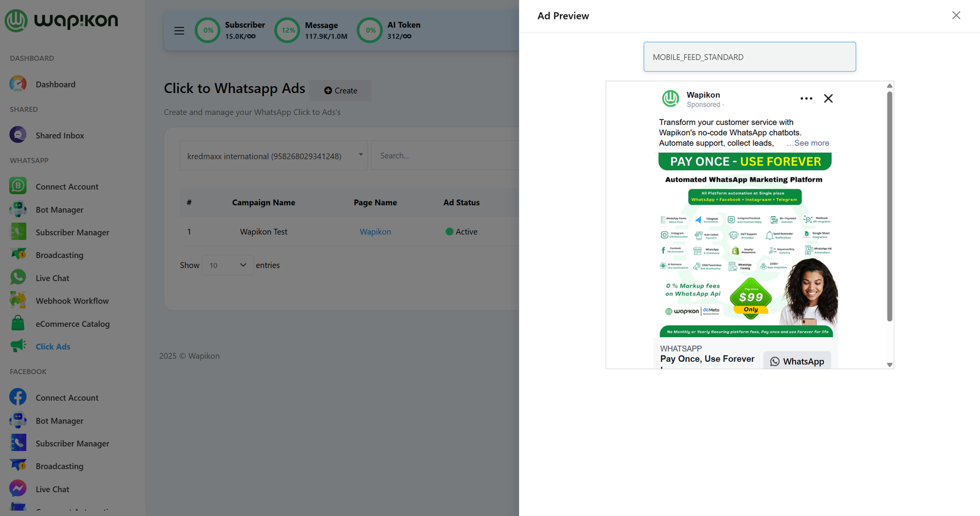Click the AI Token 0% progress ring
980x516 pixels.
coord(370,30)
